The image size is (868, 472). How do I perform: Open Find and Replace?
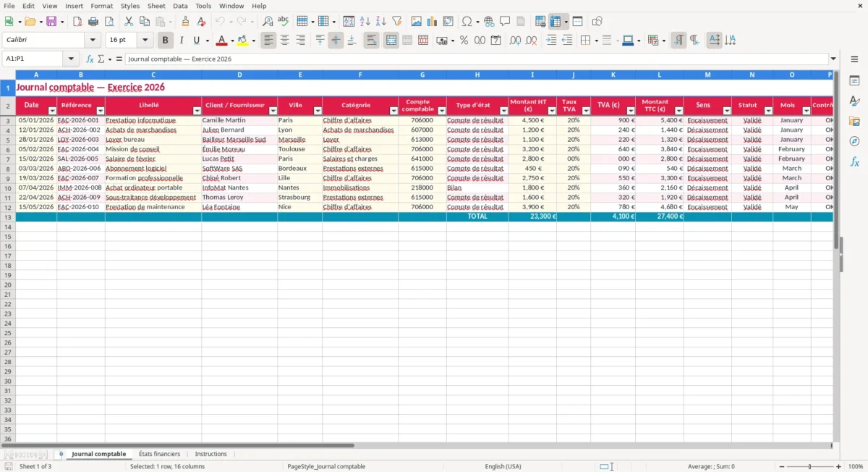(268, 22)
